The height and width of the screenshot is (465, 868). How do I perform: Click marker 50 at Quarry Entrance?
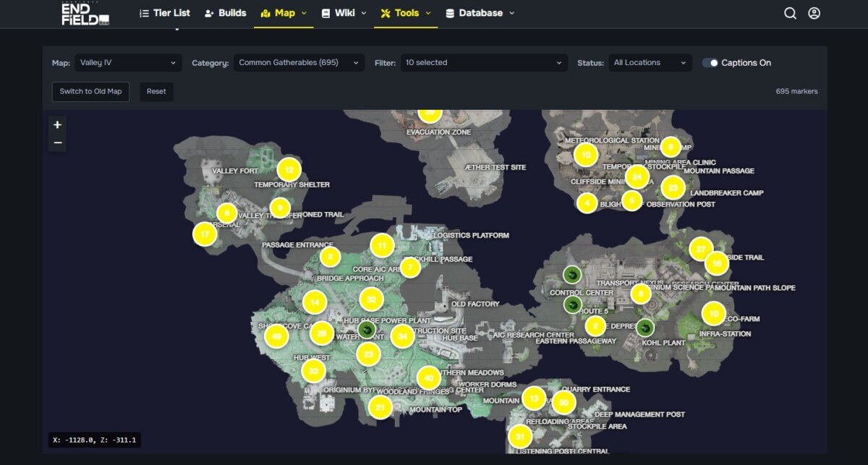click(563, 402)
